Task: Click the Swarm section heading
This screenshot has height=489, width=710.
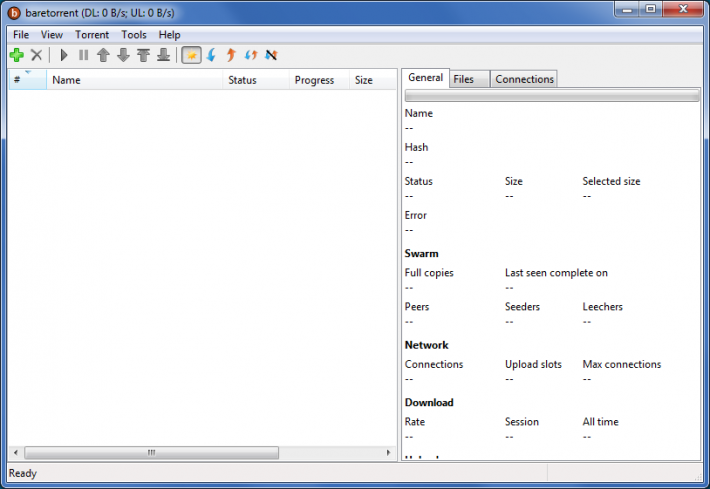Action: coord(422,254)
